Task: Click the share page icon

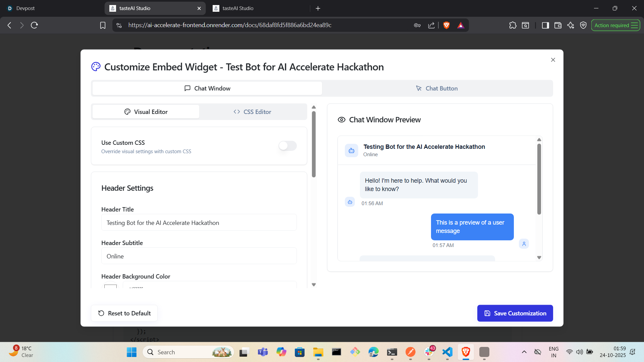Action: (x=431, y=25)
